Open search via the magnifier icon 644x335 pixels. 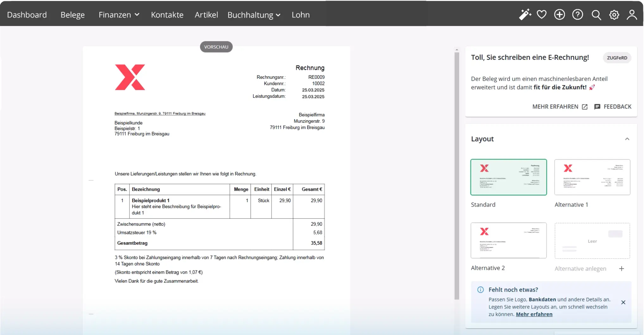(596, 15)
